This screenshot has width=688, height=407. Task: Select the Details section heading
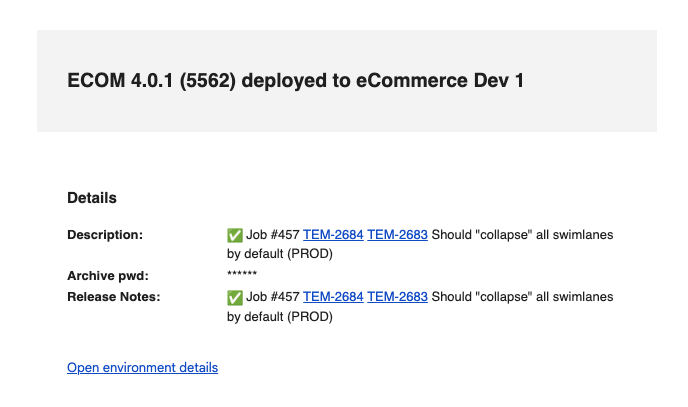[92, 198]
